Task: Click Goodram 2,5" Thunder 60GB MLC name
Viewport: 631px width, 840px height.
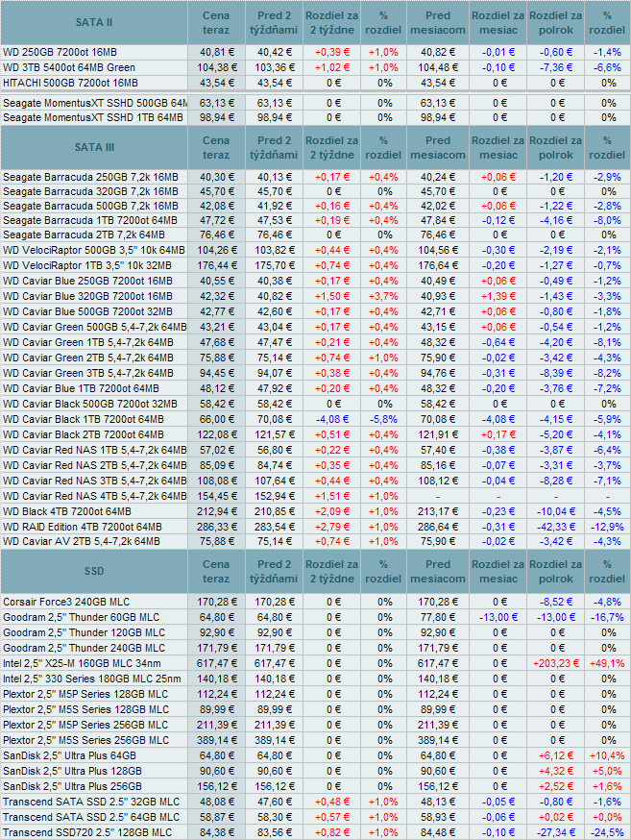Action: coord(82,617)
